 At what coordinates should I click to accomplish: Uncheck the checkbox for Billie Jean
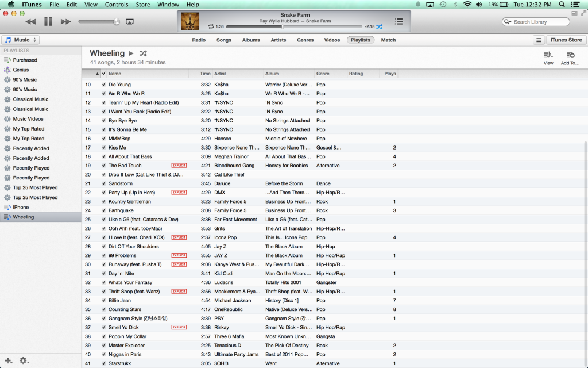[x=103, y=301]
